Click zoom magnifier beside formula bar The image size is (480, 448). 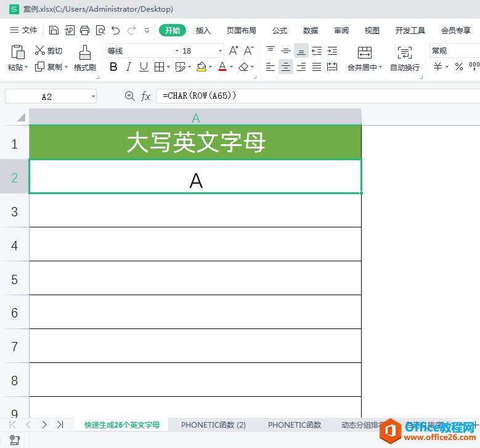pyautogui.click(x=130, y=96)
